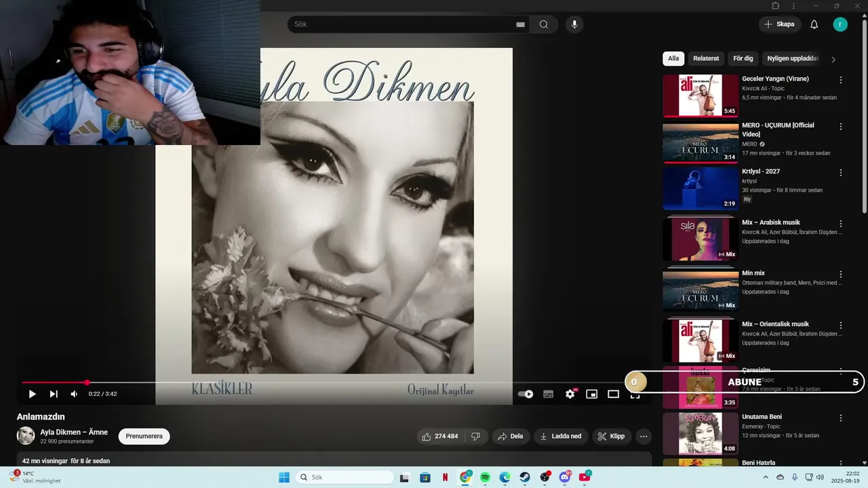Viewport: 868px width, 488px height.
Task: Play the paused video
Action: click(x=32, y=394)
